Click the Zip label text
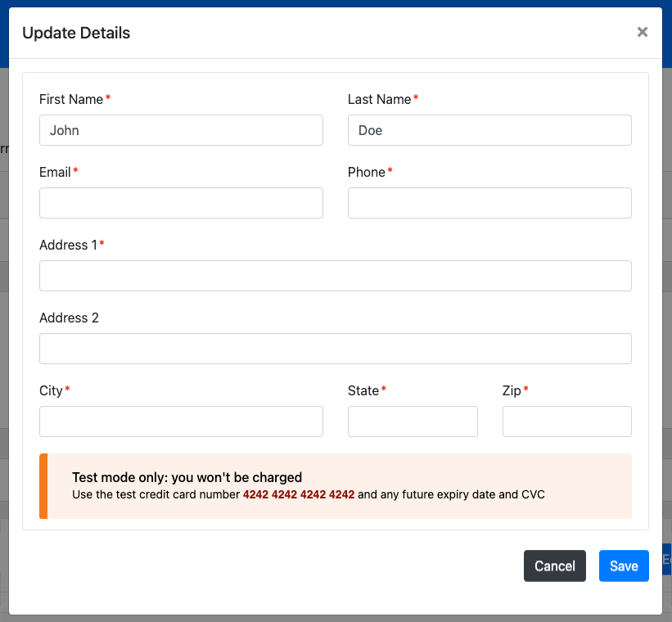672x622 pixels. (512, 390)
